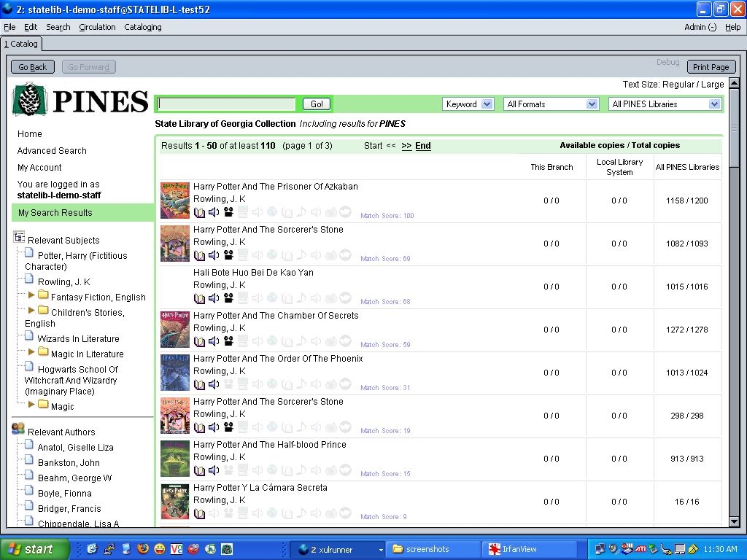Open the Keyword search type dropdown
This screenshot has height=560, width=747.
click(x=468, y=104)
